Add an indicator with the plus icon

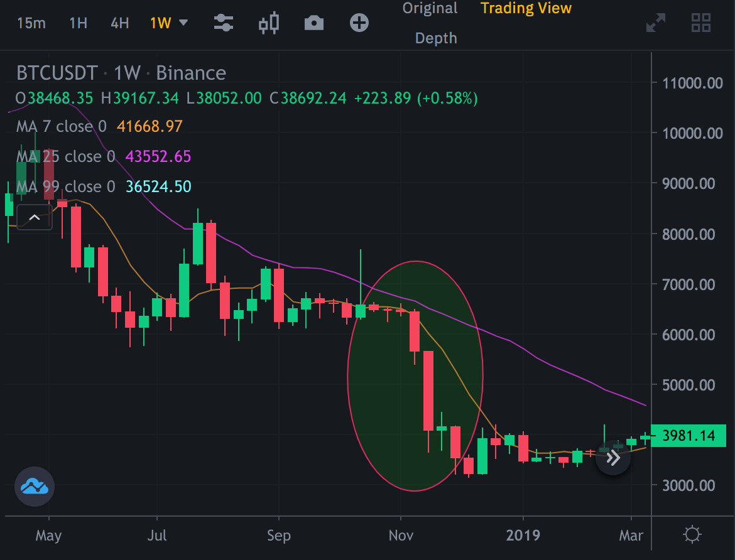tap(359, 23)
